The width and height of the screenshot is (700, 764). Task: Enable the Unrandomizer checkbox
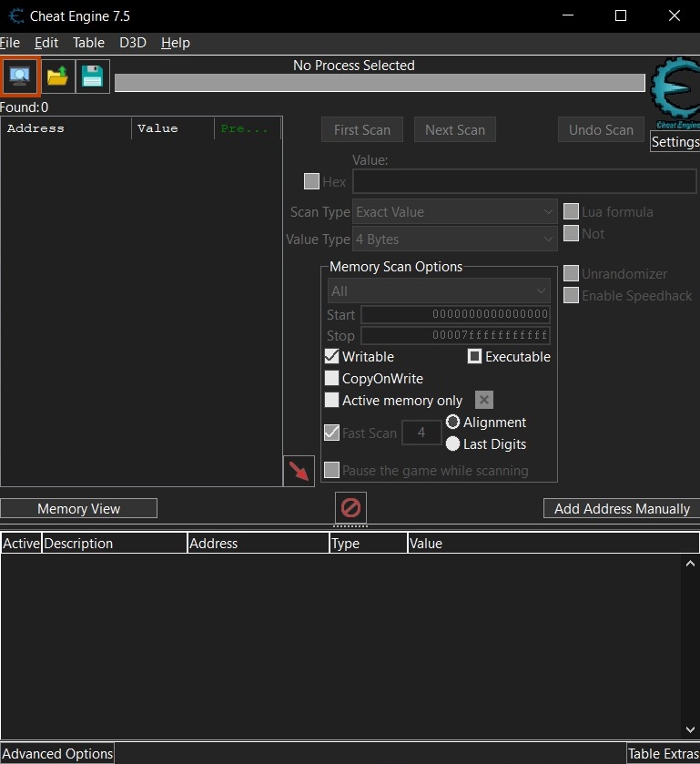571,273
